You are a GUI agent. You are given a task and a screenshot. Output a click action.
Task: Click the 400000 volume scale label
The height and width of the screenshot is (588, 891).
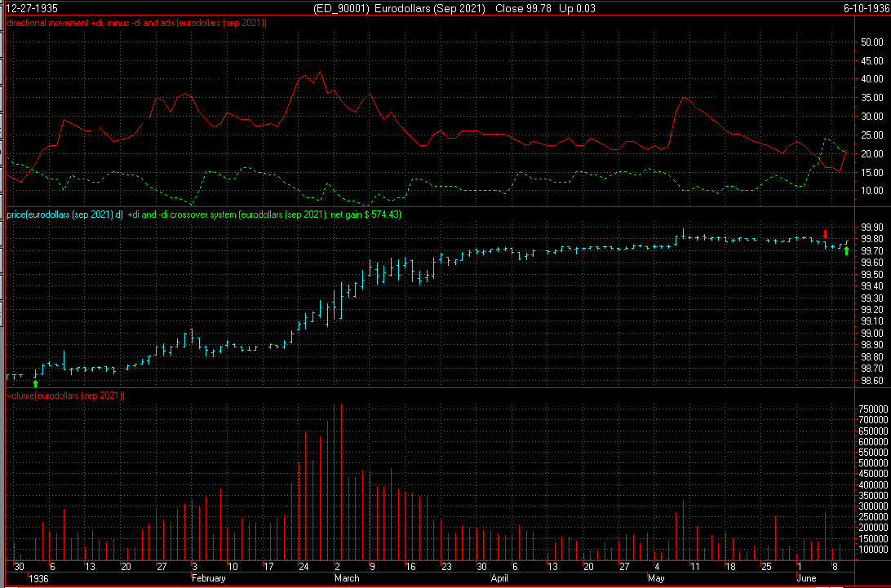[x=873, y=484]
